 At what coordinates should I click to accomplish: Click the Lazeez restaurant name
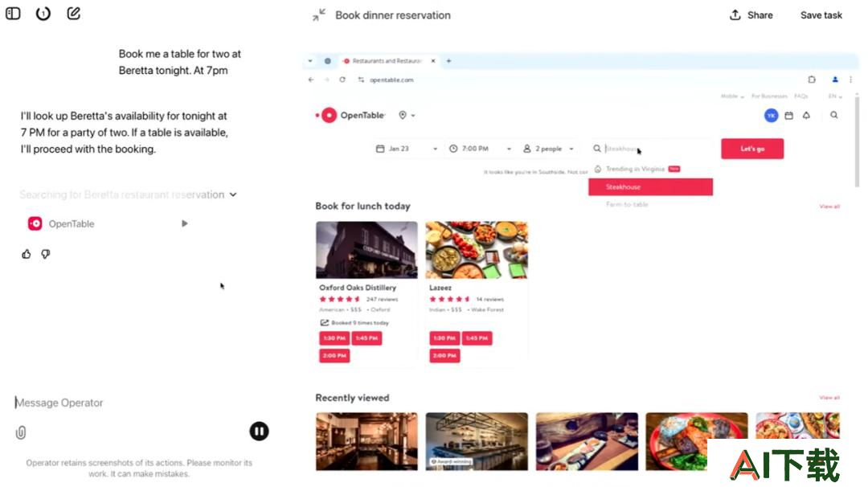point(440,288)
